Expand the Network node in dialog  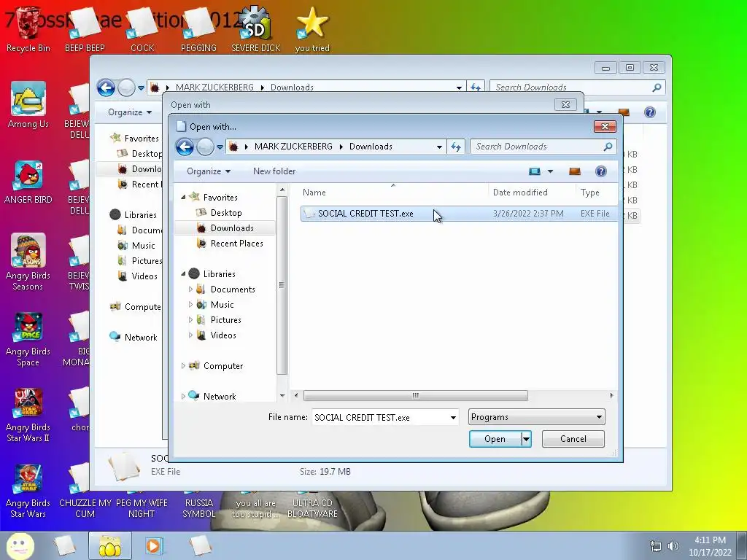pyautogui.click(x=183, y=396)
